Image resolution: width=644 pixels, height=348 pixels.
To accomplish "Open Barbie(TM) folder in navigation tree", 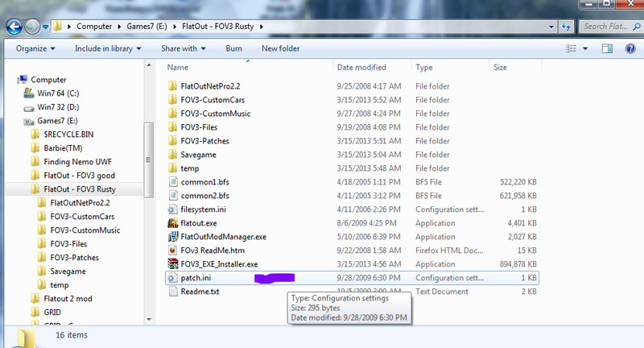I will [x=63, y=148].
